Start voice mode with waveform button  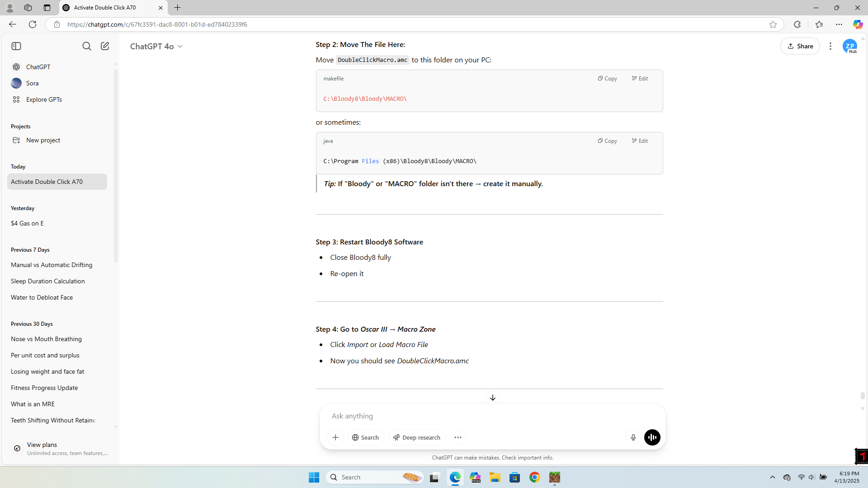[652, 437]
